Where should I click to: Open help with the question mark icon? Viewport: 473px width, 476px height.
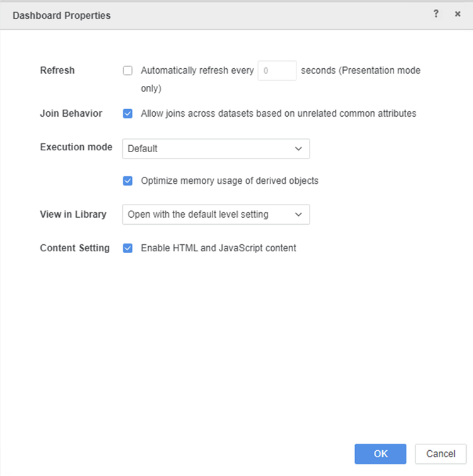pos(436,14)
